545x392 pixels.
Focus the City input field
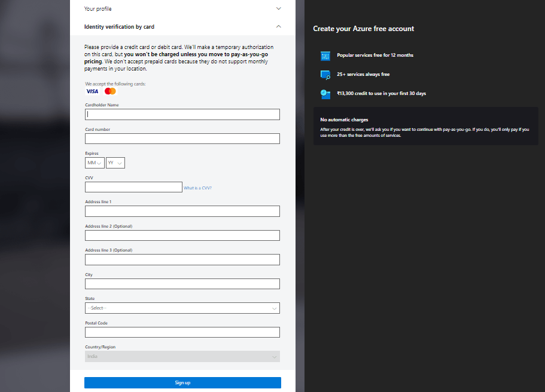point(182,284)
